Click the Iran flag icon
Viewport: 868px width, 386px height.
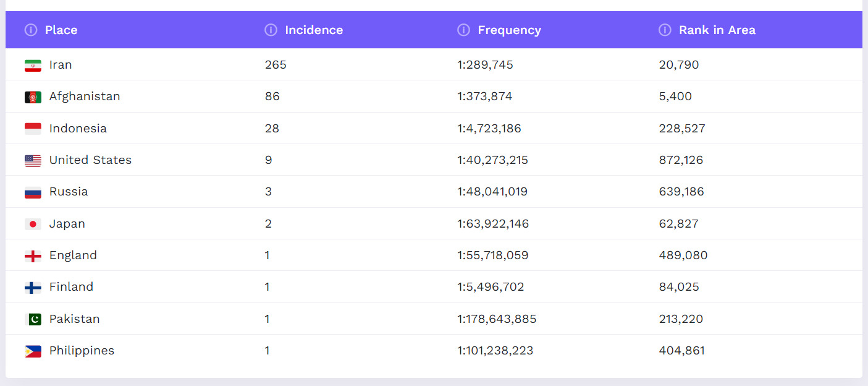(x=33, y=65)
